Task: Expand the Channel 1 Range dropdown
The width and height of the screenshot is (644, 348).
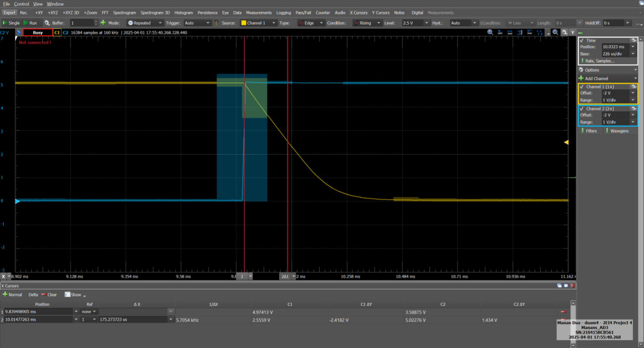Action: (633, 100)
